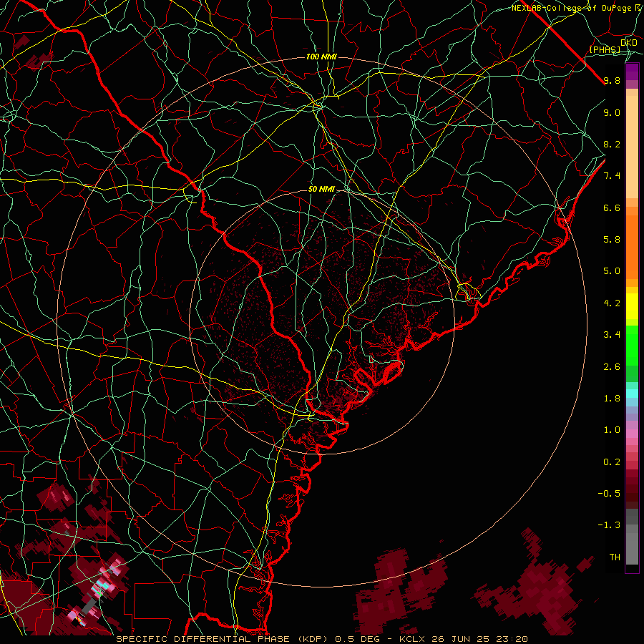Viewport: 644px width, 644px height.
Task: Click the 1.8 value on the color scale
Action: click(612, 399)
